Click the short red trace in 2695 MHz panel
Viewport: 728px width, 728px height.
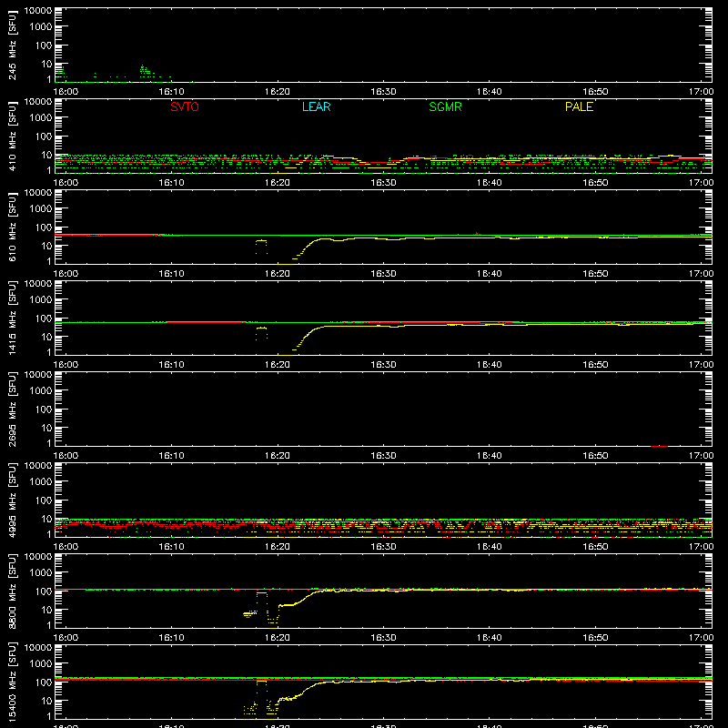[x=659, y=446]
